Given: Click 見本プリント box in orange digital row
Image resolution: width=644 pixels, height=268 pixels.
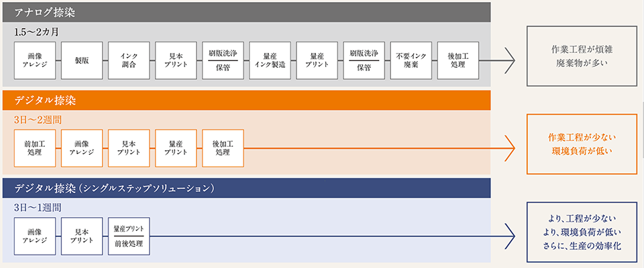Looking at the screenshot, I should pos(129,147).
